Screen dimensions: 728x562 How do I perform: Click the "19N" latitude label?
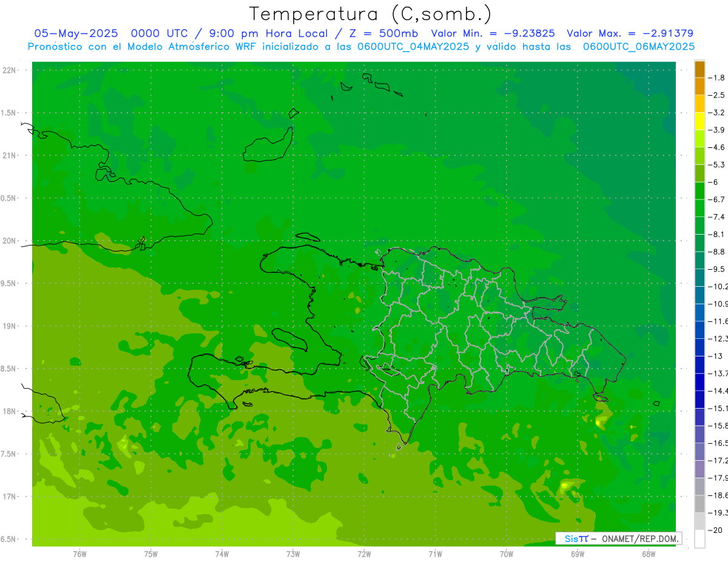pyautogui.click(x=10, y=326)
